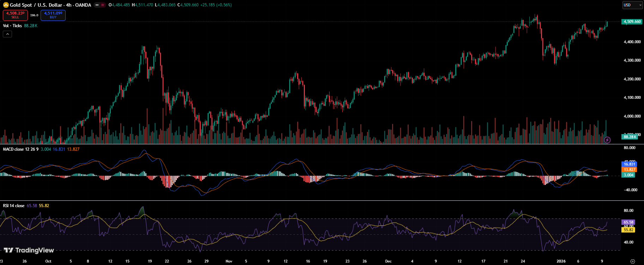This screenshot has width=644, height=265.
Task: Collapse the indicator legend with chevron
Action: [x=7, y=34]
